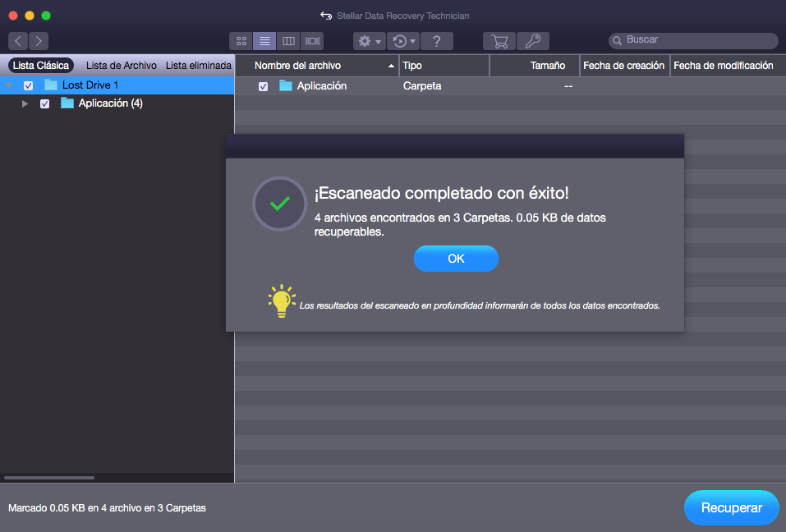Go back with the left arrow
Screen dimensions: 786x532
pyautogui.click(x=18, y=41)
